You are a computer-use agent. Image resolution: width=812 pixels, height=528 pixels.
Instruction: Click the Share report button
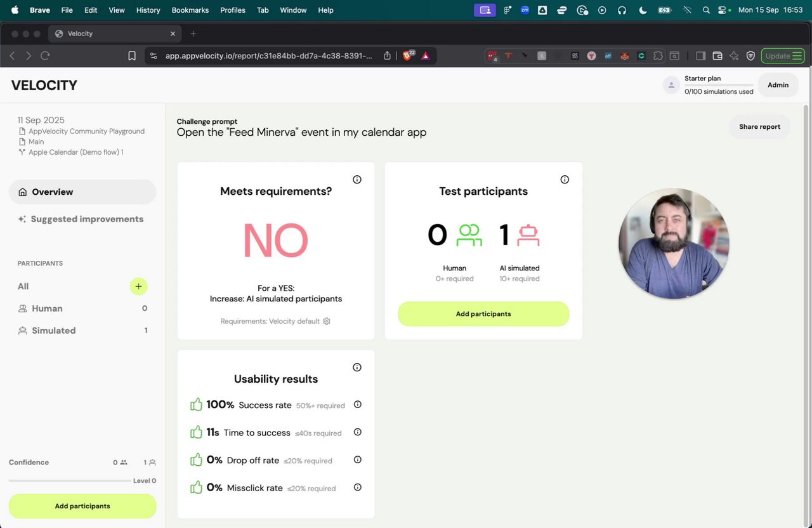[759, 127]
